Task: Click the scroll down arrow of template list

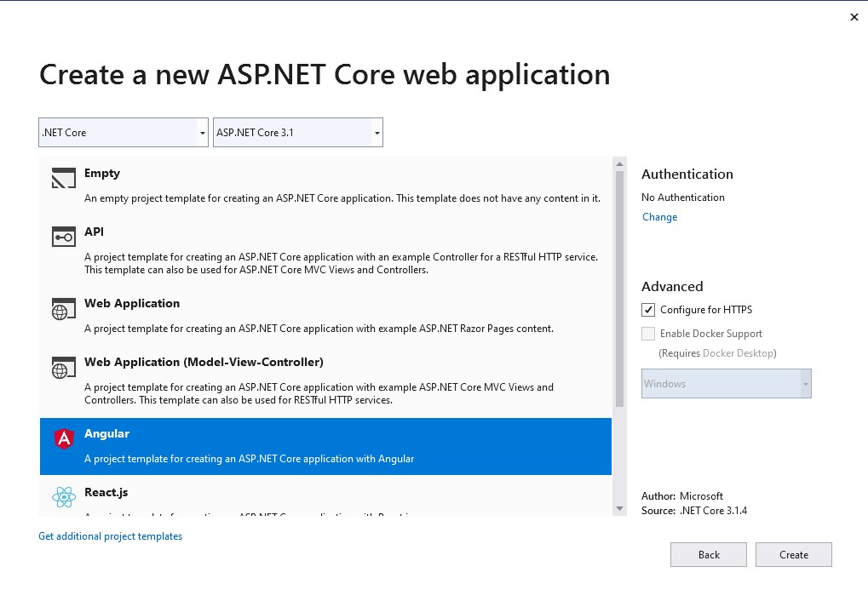Action: [x=619, y=508]
